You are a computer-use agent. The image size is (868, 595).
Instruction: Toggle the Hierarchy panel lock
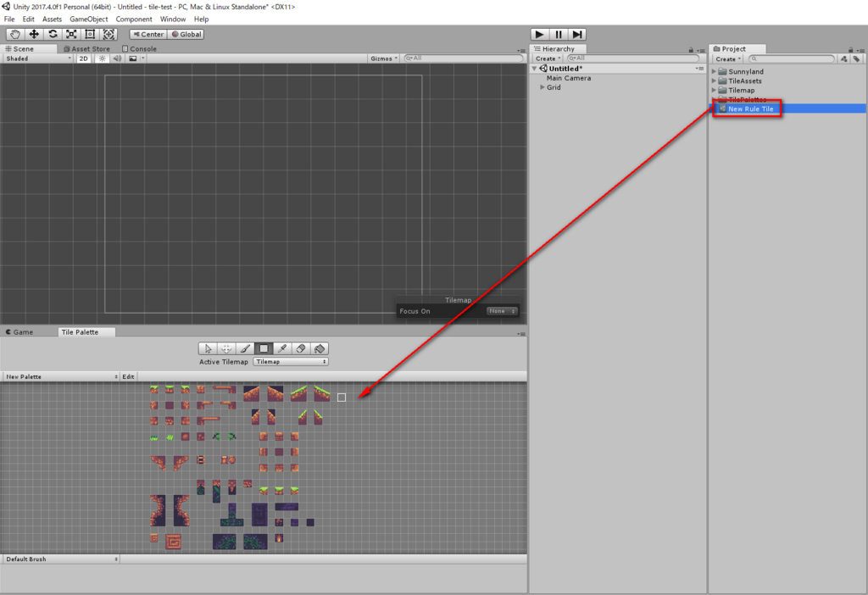click(x=691, y=50)
